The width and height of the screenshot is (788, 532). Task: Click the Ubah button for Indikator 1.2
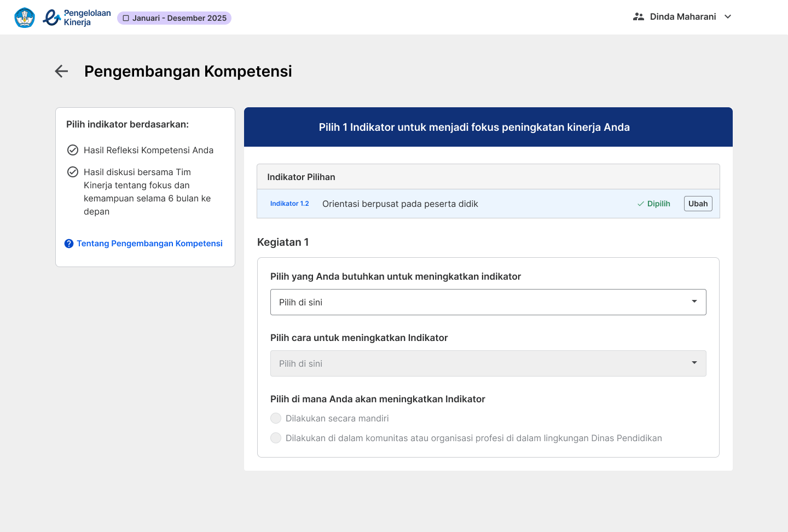698,204
